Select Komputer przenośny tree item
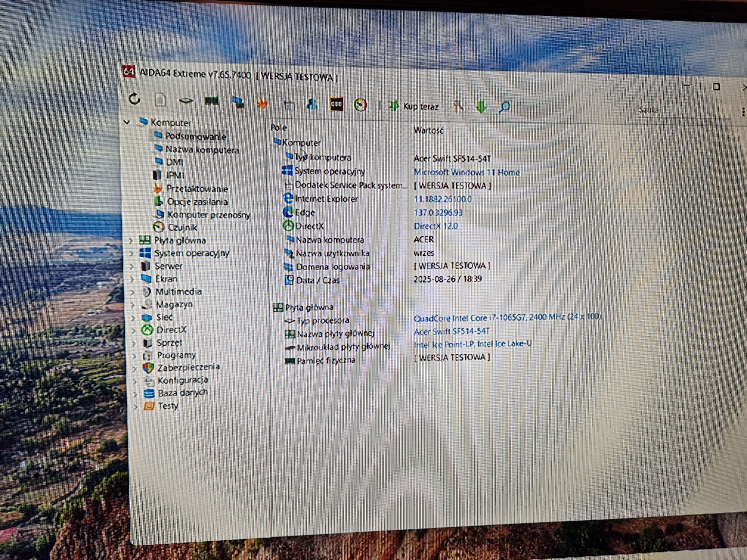The width and height of the screenshot is (747, 560). tap(209, 215)
